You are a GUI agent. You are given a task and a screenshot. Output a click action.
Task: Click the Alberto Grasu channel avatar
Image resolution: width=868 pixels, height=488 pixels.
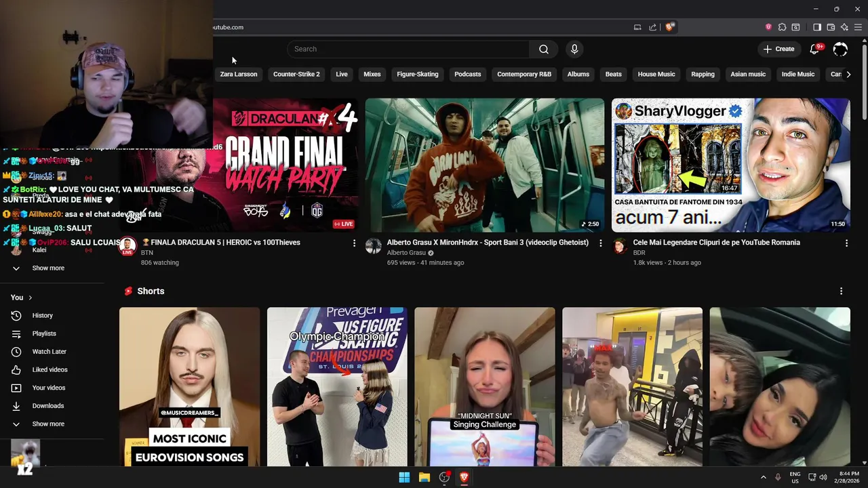point(374,246)
